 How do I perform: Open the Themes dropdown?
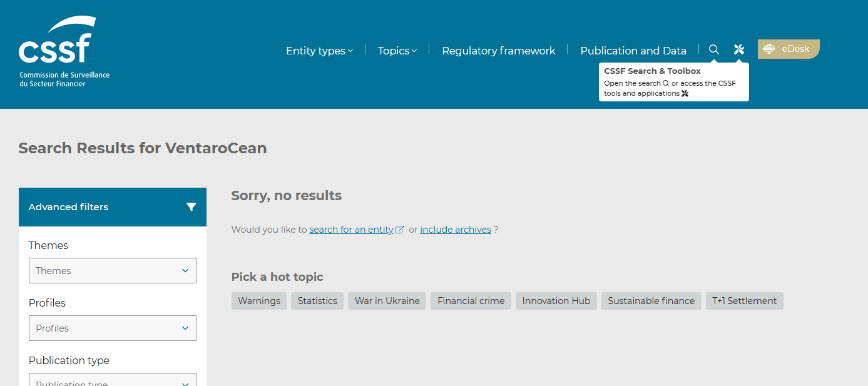(x=113, y=271)
